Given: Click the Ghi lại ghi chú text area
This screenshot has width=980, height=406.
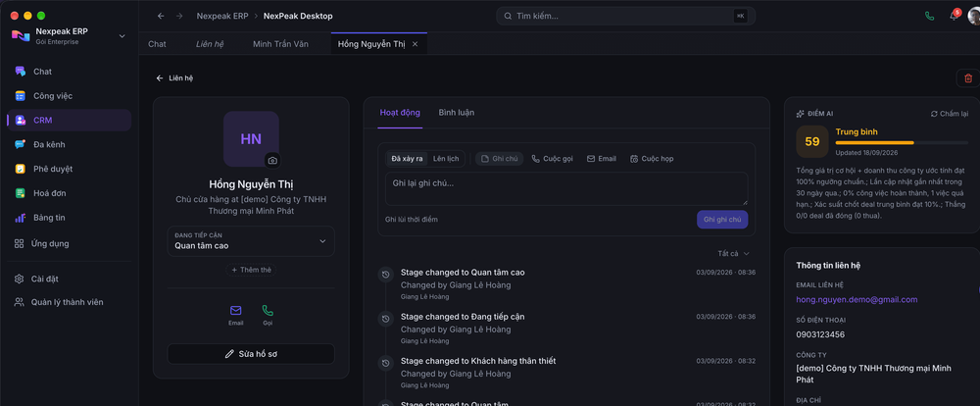Looking at the screenshot, I should (x=566, y=189).
